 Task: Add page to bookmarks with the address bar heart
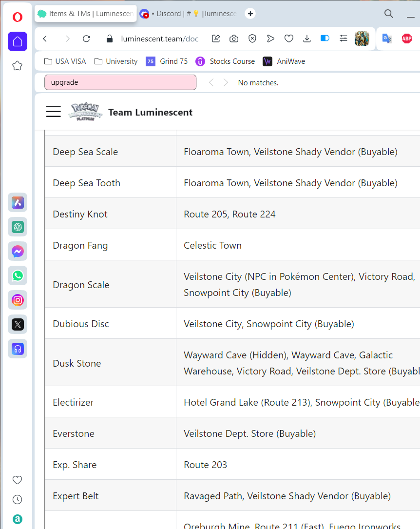pyautogui.click(x=289, y=39)
